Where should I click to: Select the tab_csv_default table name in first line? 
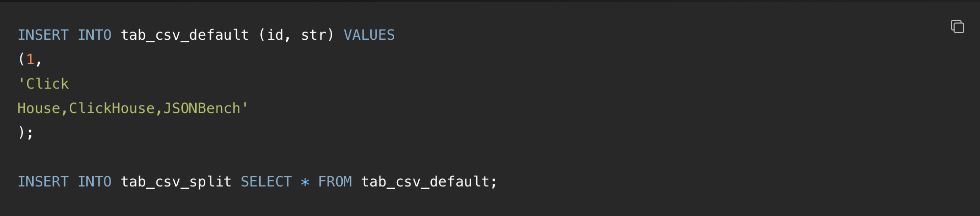pyautogui.click(x=184, y=35)
